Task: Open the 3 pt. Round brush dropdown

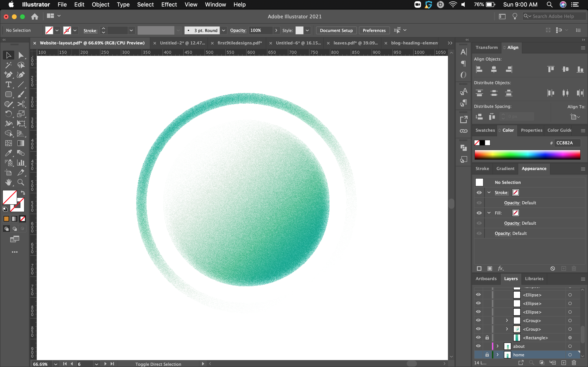Action: 224,30
